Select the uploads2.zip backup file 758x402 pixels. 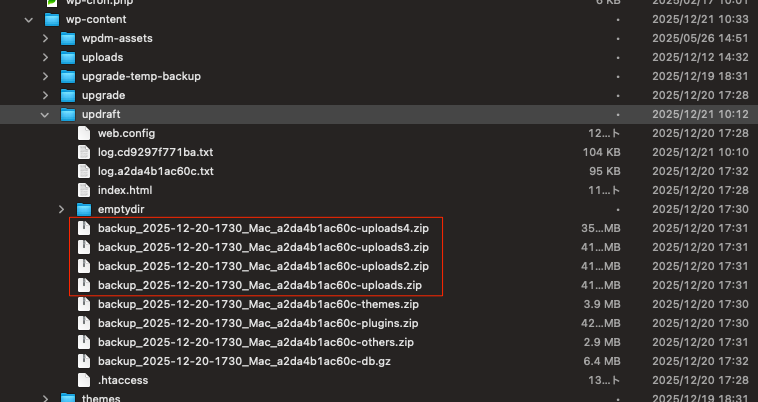coord(263,266)
